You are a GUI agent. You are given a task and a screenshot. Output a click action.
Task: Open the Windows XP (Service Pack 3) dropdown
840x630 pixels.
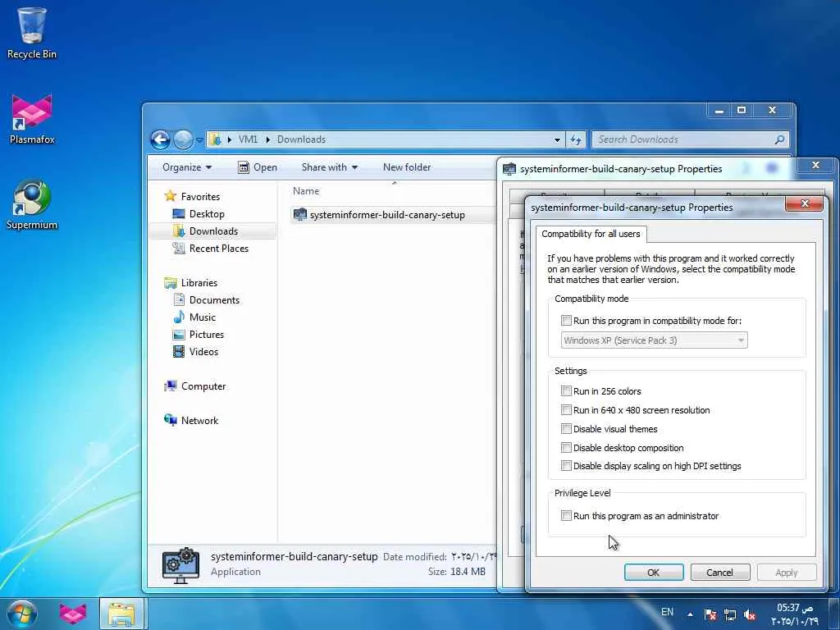pyautogui.click(x=654, y=340)
